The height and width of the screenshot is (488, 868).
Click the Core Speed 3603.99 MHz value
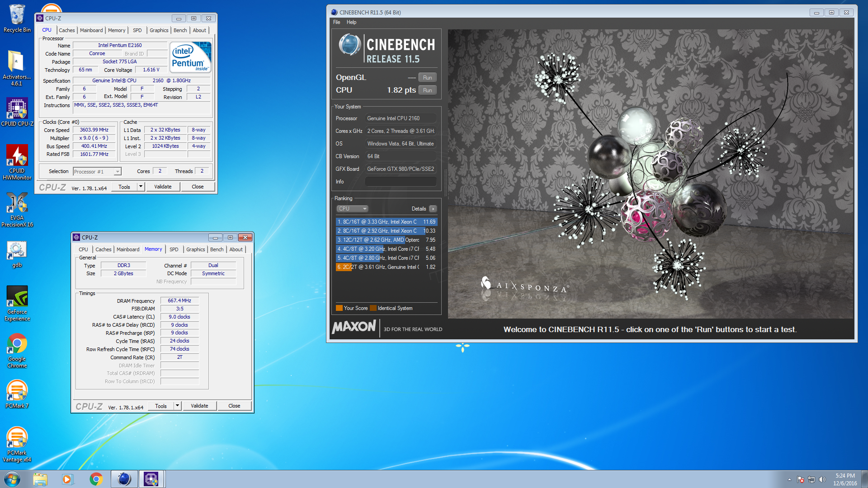click(94, 130)
